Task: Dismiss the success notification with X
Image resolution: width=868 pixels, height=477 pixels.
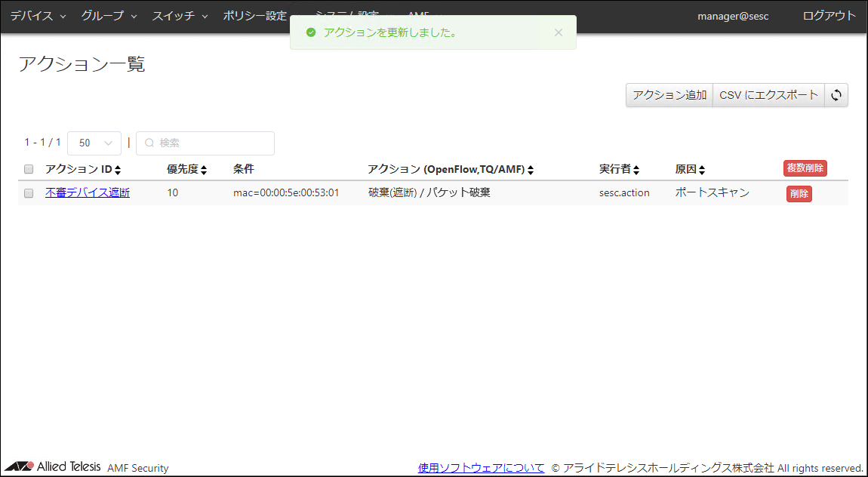Action: pyautogui.click(x=559, y=32)
